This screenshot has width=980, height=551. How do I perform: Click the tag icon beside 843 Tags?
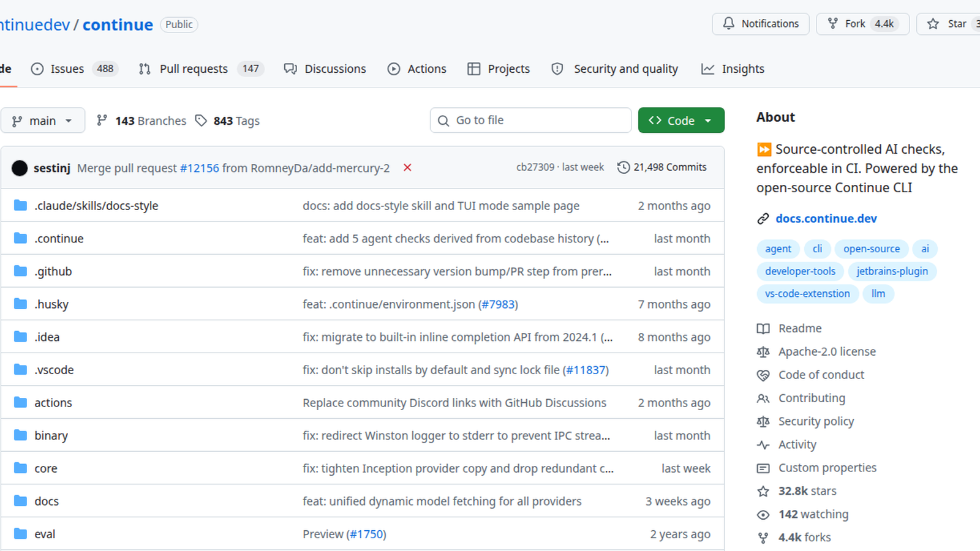201,120
